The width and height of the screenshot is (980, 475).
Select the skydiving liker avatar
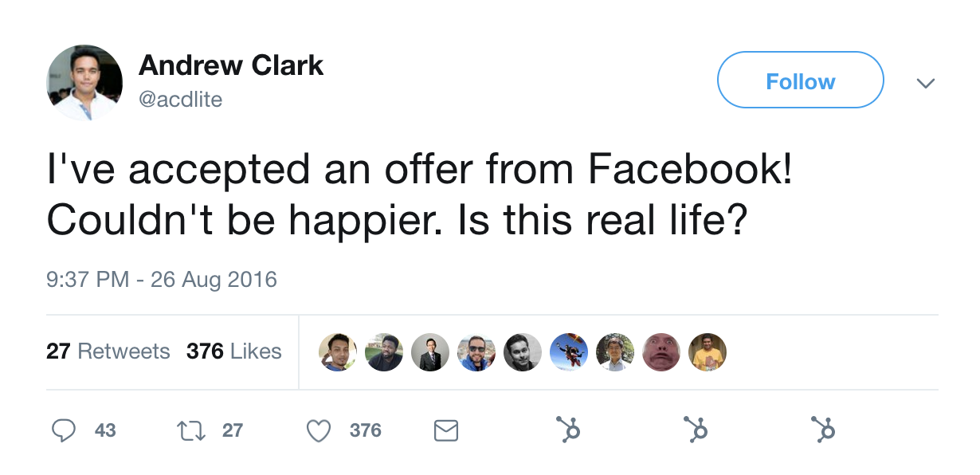tap(569, 351)
